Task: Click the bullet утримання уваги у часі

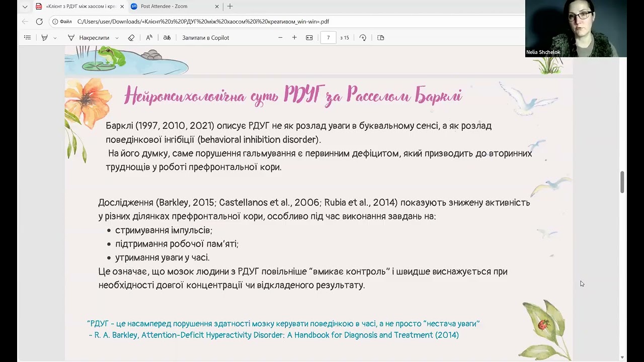Action: (162, 257)
